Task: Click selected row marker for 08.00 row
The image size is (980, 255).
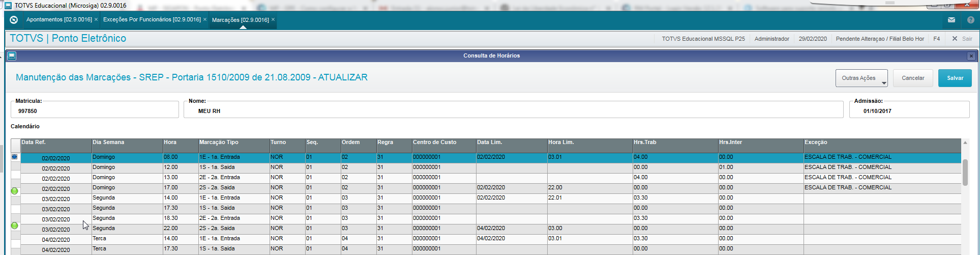Action: pos(15,157)
